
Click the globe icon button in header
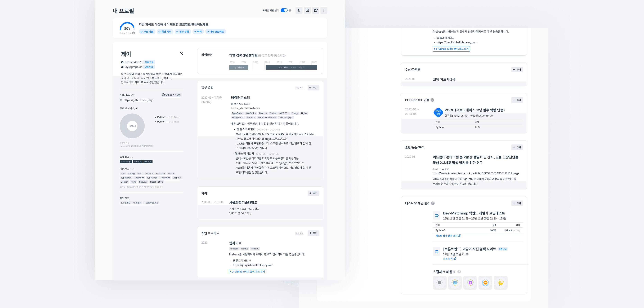(299, 10)
